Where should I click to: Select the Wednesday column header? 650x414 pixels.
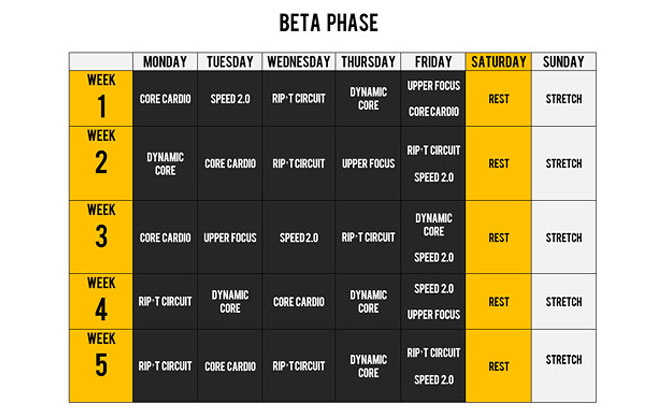coord(299,62)
